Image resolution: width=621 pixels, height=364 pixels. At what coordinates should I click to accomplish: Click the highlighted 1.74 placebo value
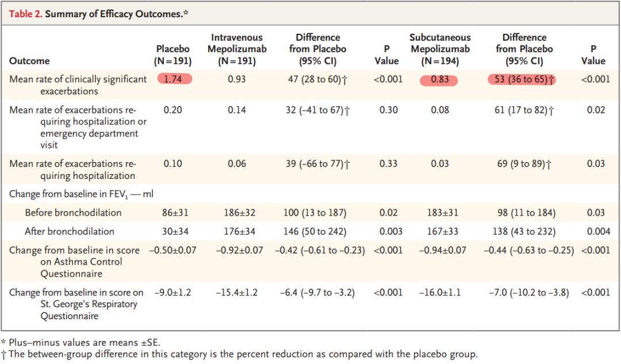pyautogui.click(x=173, y=79)
